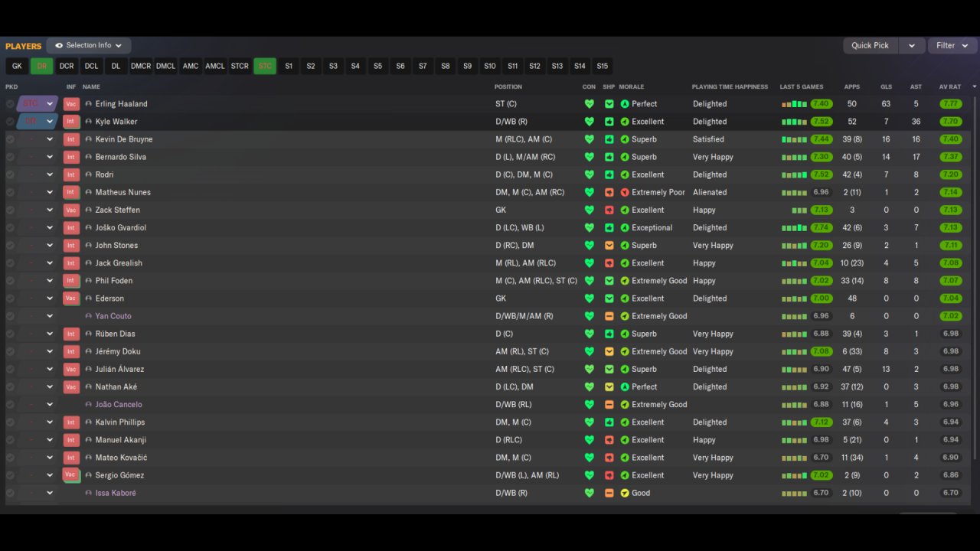The width and height of the screenshot is (980, 551).
Task: Tick the pick circle for Rodri
Action: pyautogui.click(x=10, y=174)
